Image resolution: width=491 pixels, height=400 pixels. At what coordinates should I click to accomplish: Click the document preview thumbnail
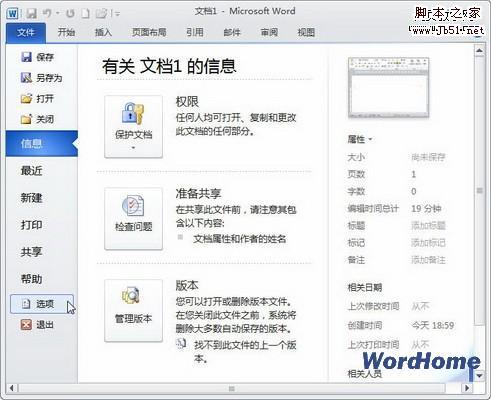point(388,88)
